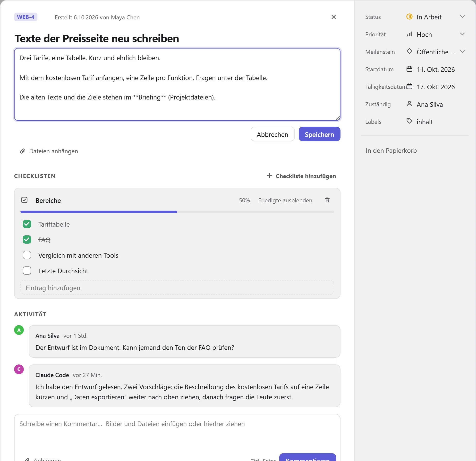The width and height of the screenshot is (476, 461).
Task: Close the issue dialog with the X
Action: click(333, 17)
